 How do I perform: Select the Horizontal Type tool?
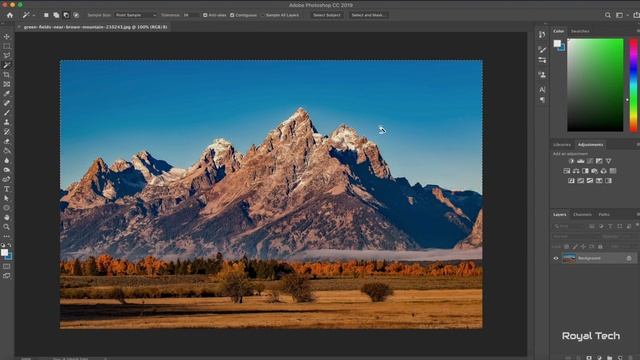point(7,189)
